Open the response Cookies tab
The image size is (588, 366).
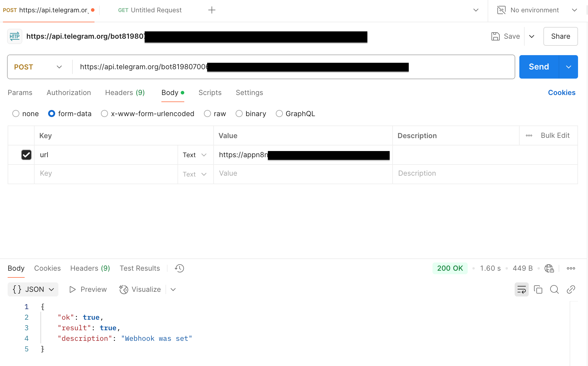click(48, 268)
